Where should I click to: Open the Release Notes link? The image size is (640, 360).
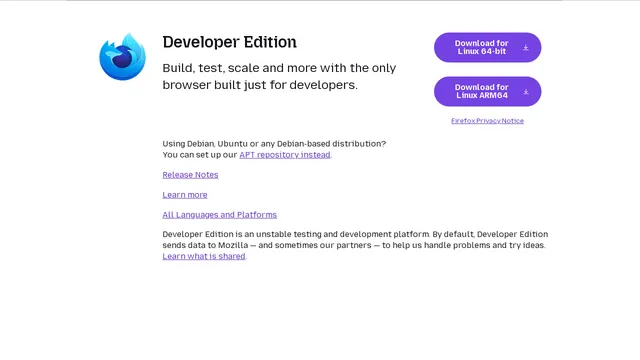click(190, 175)
